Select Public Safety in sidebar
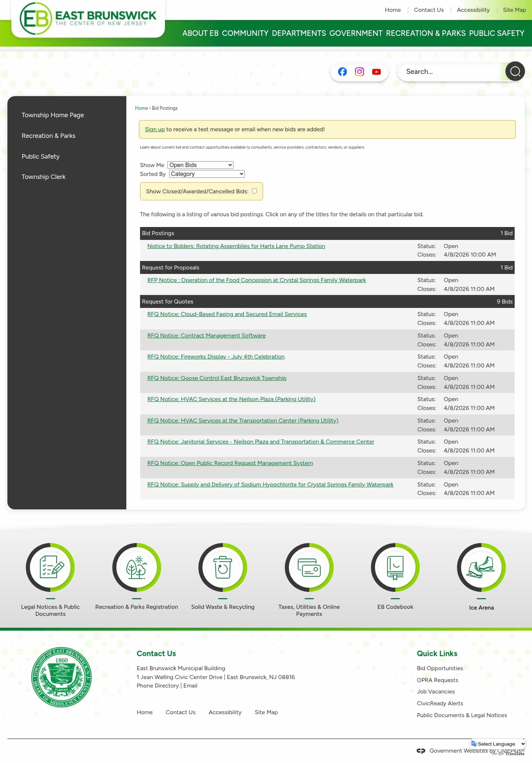The image size is (532, 763). pyautogui.click(x=41, y=156)
